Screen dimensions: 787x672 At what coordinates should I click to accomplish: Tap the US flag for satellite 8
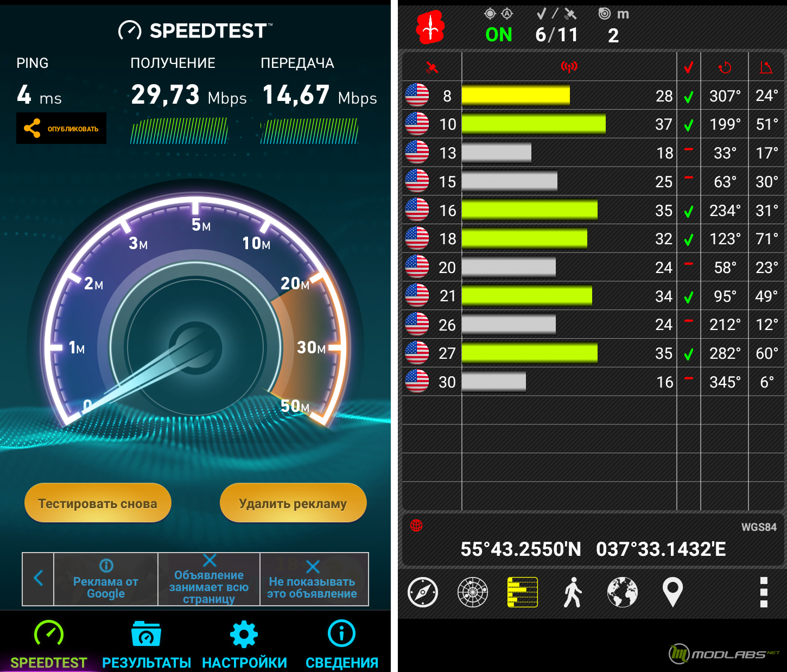click(x=417, y=96)
